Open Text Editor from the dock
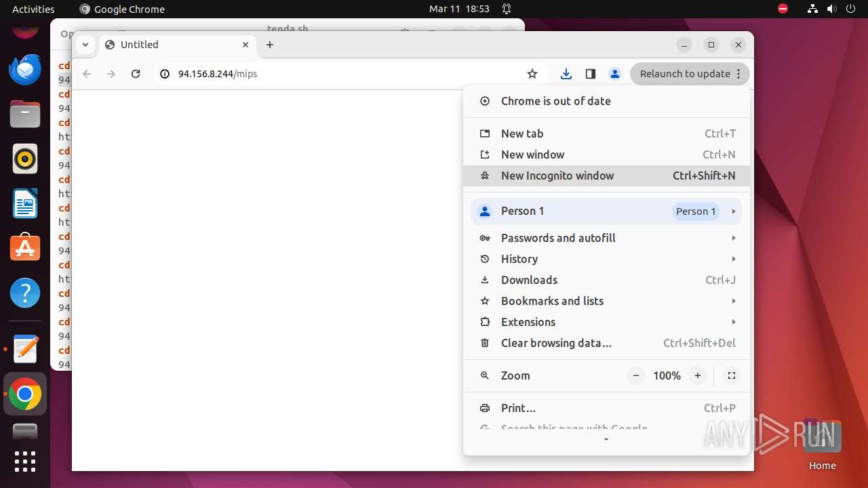The image size is (868, 488). (x=25, y=349)
